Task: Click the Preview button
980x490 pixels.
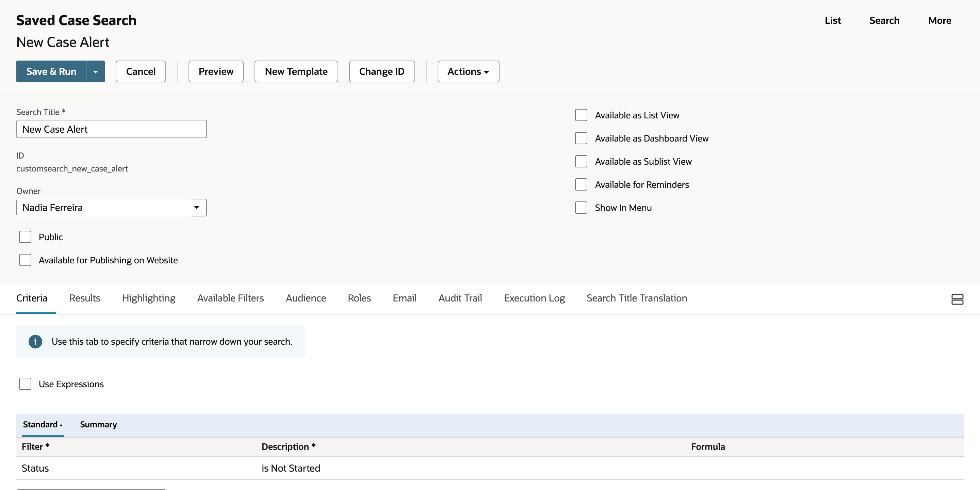Action: click(216, 71)
